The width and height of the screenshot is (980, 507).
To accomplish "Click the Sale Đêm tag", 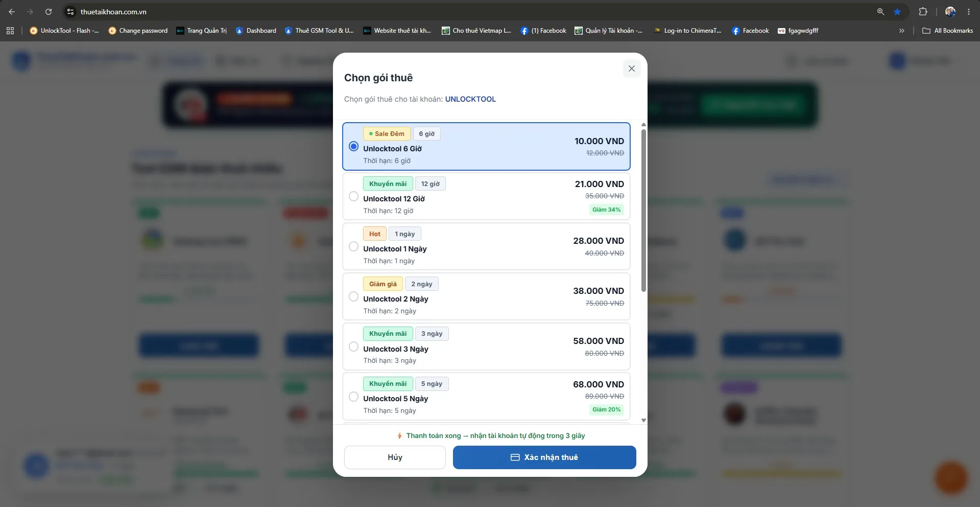I will tap(387, 134).
